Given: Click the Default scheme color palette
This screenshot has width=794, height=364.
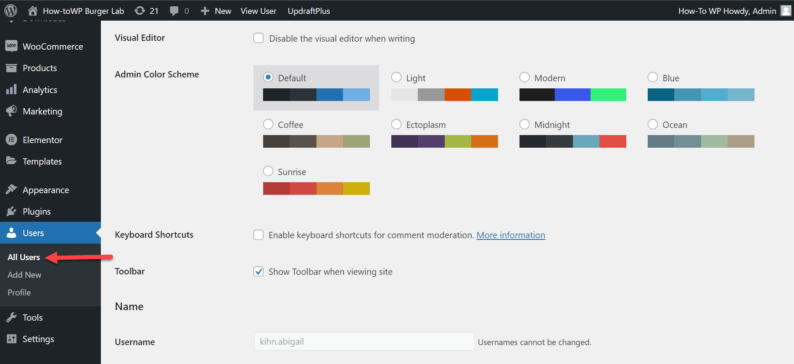Looking at the screenshot, I should click(x=316, y=95).
